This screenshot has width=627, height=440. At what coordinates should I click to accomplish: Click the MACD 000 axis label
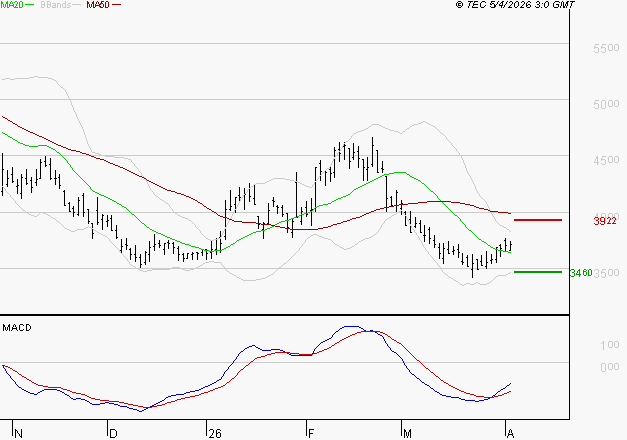pyautogui.click(x=609, y=367)
